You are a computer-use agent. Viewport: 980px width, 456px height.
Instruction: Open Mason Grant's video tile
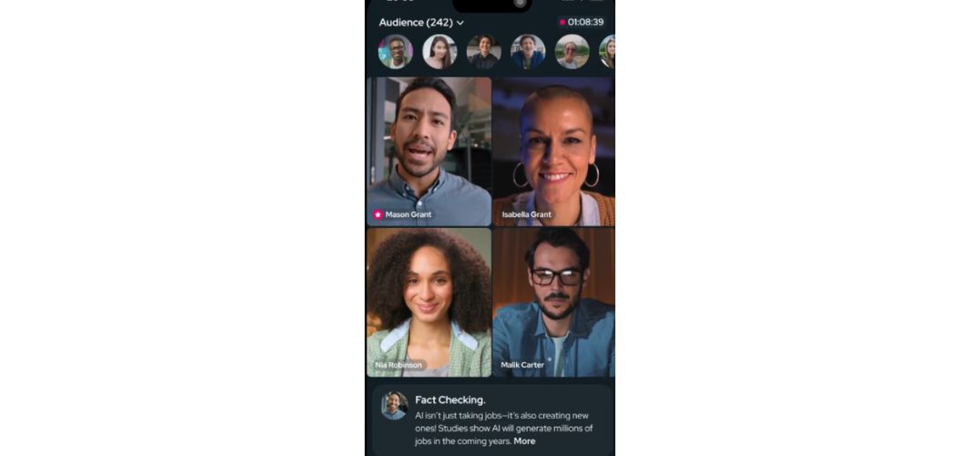tap(429, 151)
